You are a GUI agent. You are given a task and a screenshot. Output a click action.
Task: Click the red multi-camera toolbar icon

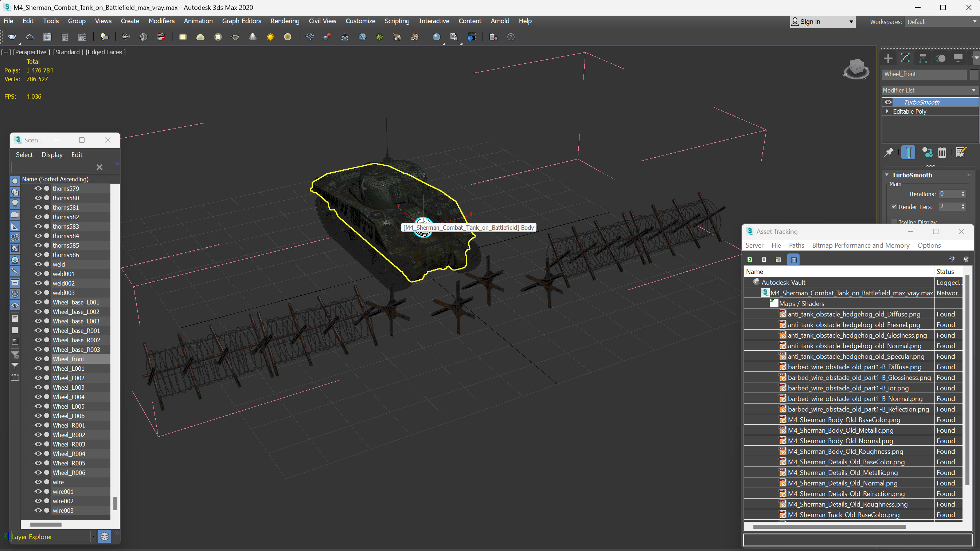pyautogui.click(x=161, y=37)
